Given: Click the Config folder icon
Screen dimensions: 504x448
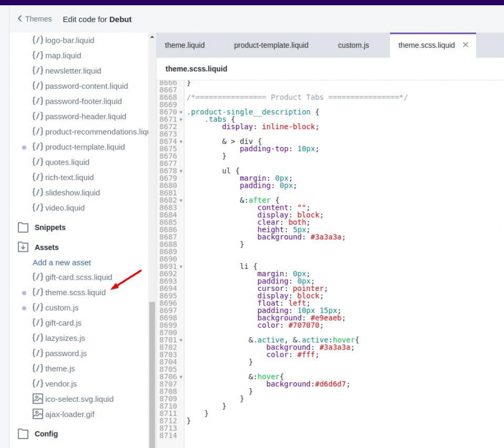Looking at the screenshot, I should 23,434.
